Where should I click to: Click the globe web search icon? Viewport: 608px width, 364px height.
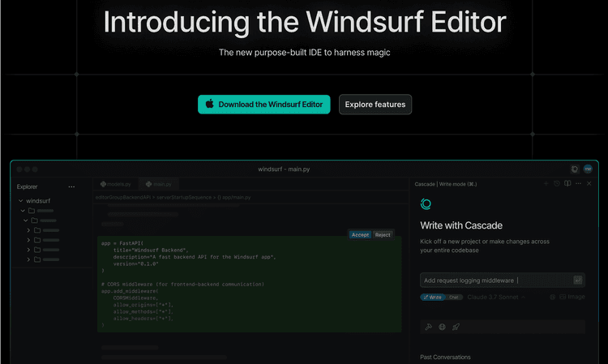point(442,327)
